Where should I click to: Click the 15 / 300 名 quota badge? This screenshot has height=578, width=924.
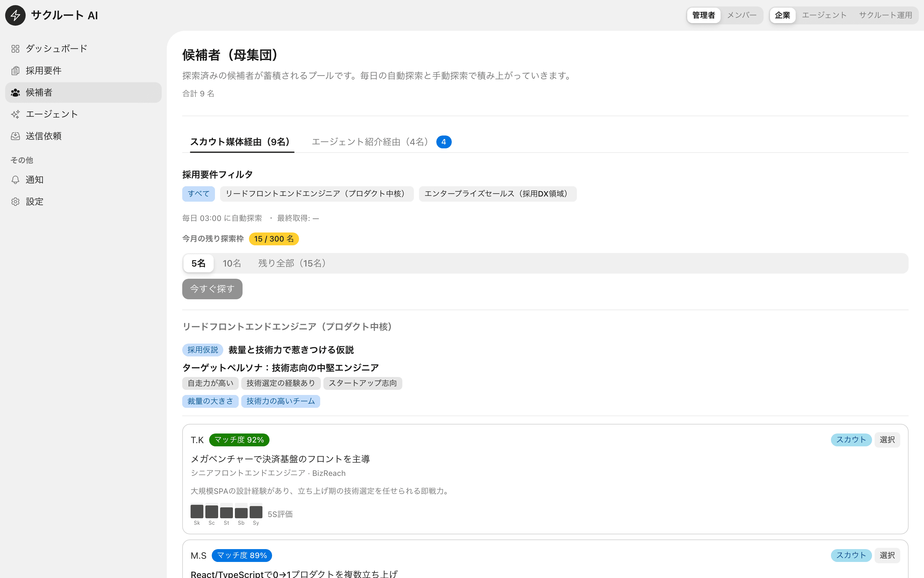pos(274,239)
